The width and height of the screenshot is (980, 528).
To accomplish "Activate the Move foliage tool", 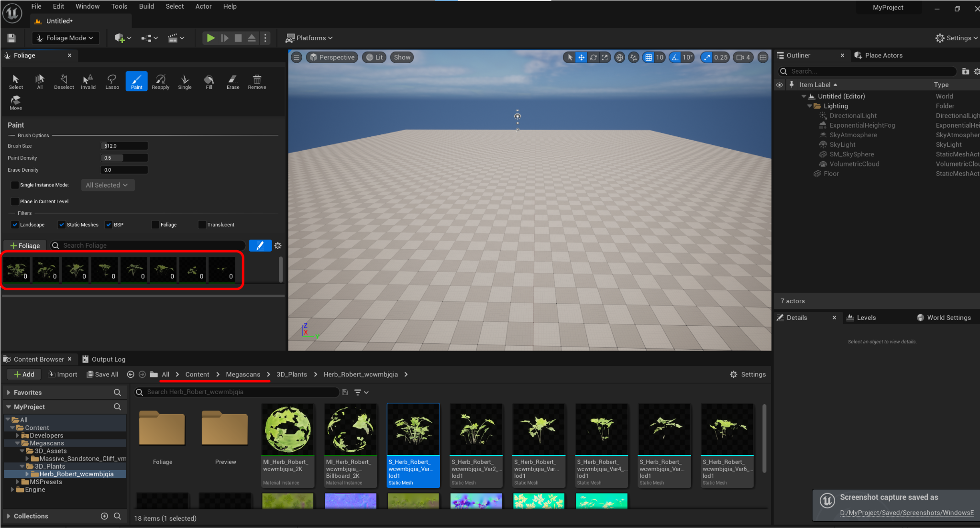I will pyautogui.click(x=15, y=102).
